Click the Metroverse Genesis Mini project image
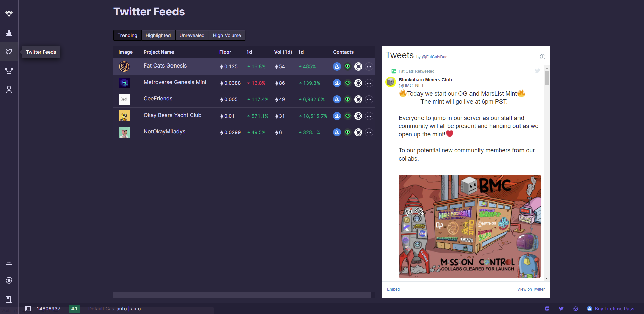The height and width of the screenshot is (314, 644). tap(124, 83)
